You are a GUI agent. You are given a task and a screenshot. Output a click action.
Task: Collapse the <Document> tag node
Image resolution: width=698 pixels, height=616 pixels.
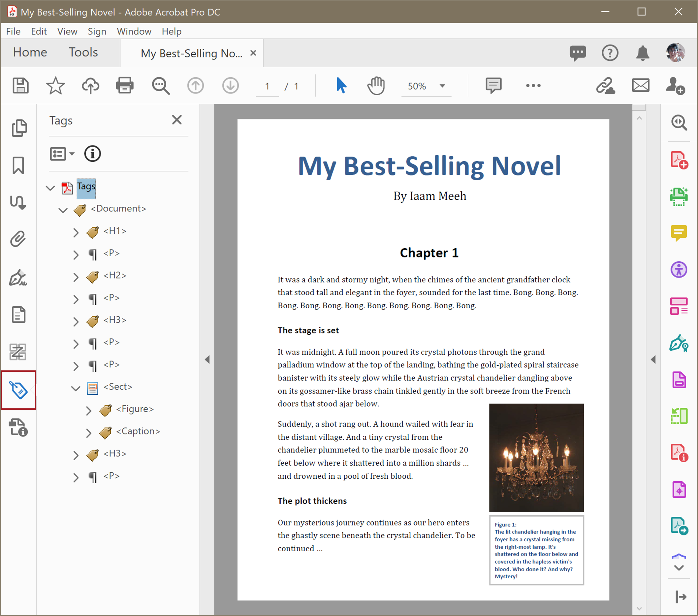[63, 210]
